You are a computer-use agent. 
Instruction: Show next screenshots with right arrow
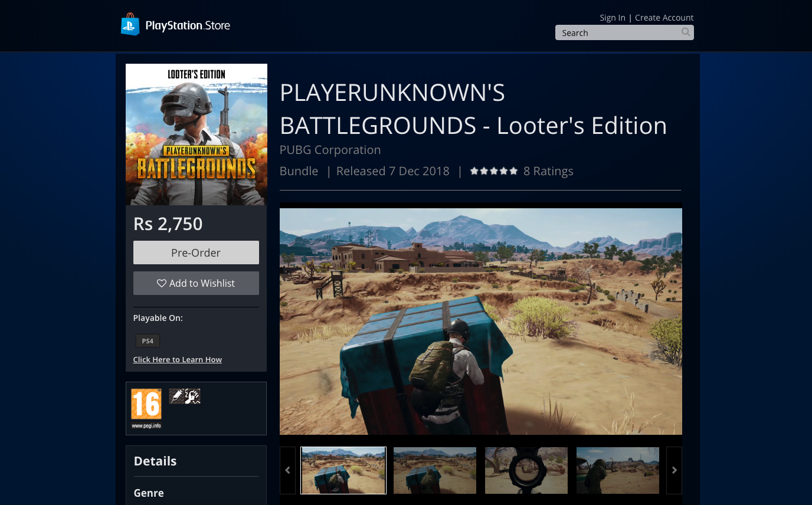pos(674,470)
